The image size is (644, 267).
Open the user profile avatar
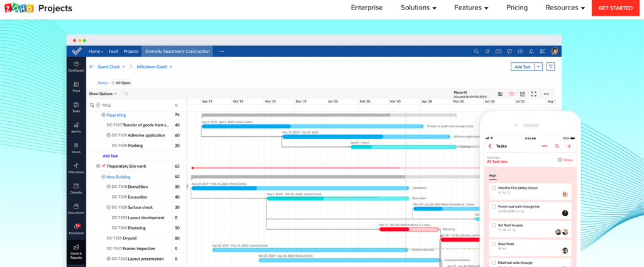555,52
